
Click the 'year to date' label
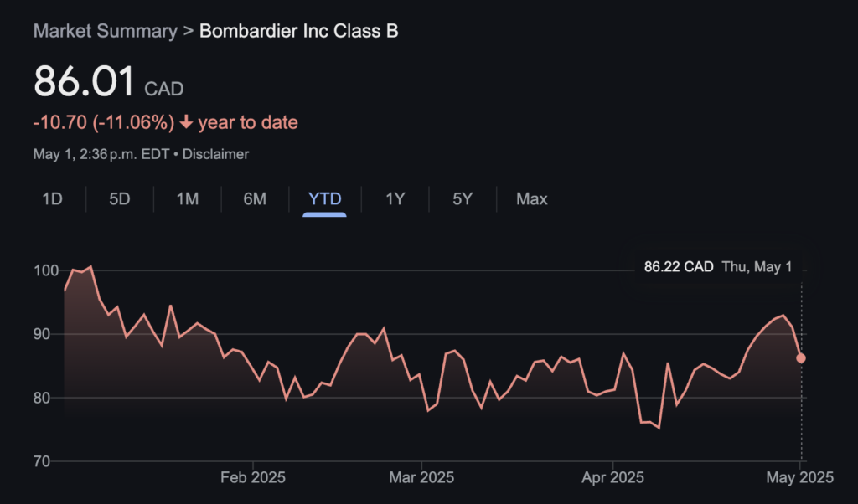coord(248,122)
